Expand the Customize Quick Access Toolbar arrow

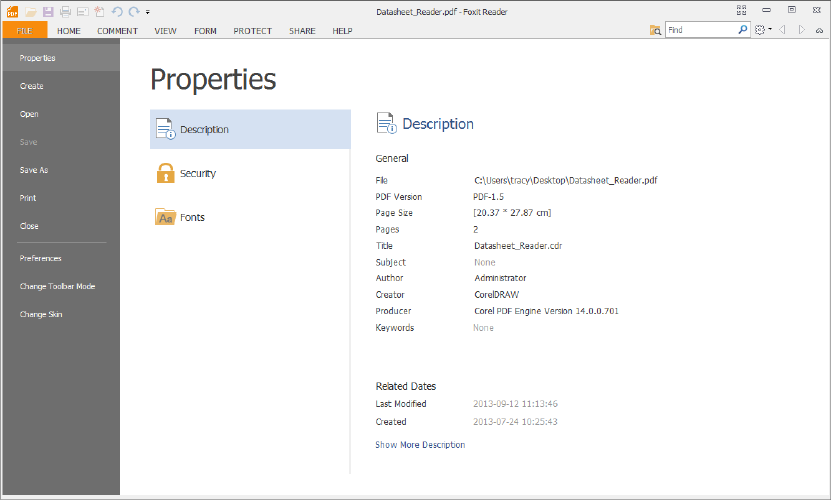pos(147,12)
